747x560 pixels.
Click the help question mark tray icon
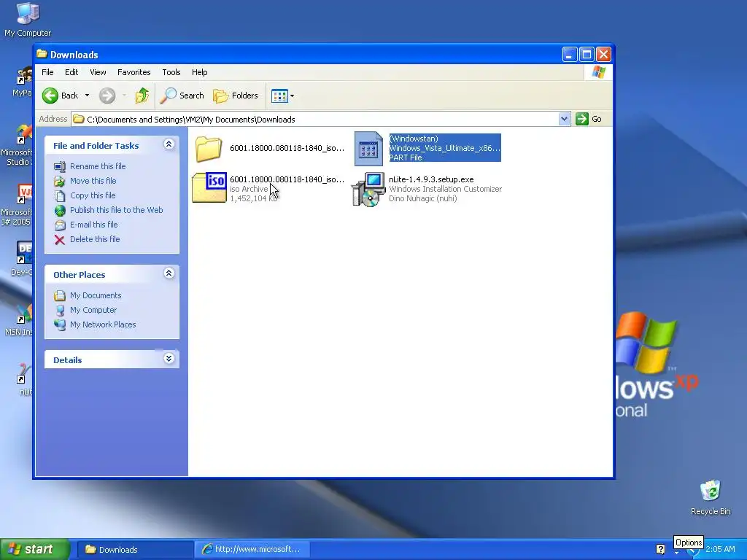tap(660, 549)
